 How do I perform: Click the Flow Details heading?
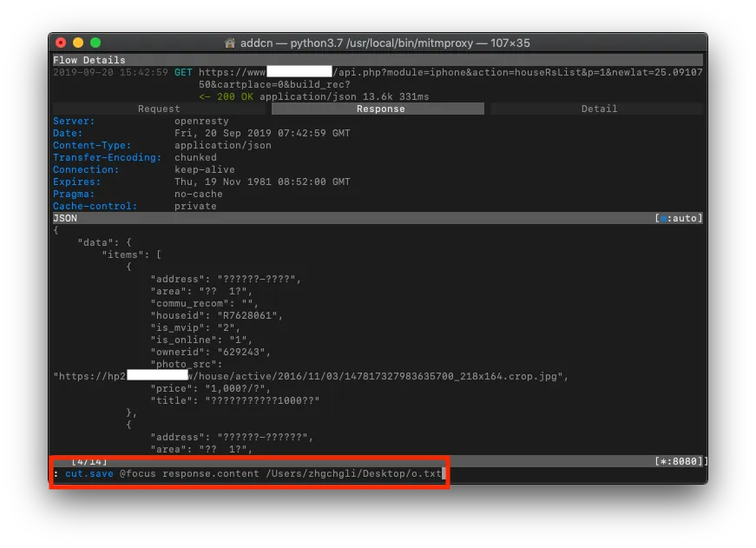(89, 60)
